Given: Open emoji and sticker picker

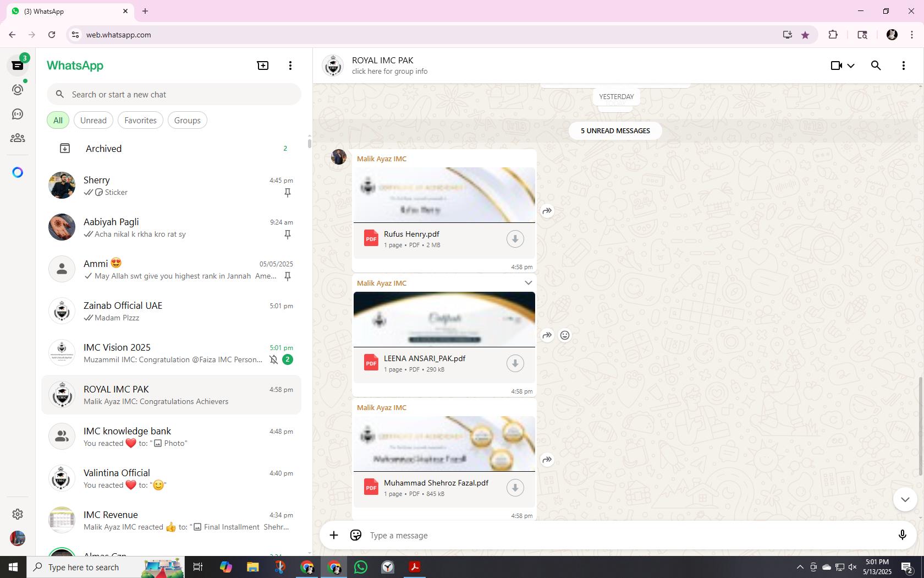Looking at the screenshot, I should click(x=356, y=535).
